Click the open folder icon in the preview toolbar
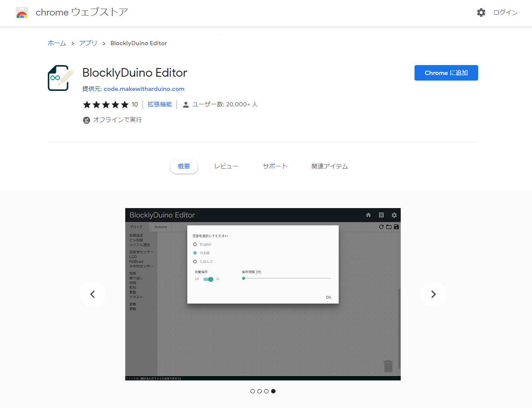This screenshot has width=532, height=408. (x=389, y=227)
